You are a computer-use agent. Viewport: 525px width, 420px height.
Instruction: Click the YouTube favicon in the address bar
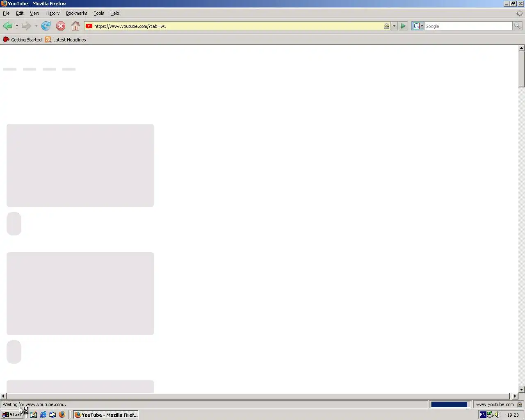point(89,26)
